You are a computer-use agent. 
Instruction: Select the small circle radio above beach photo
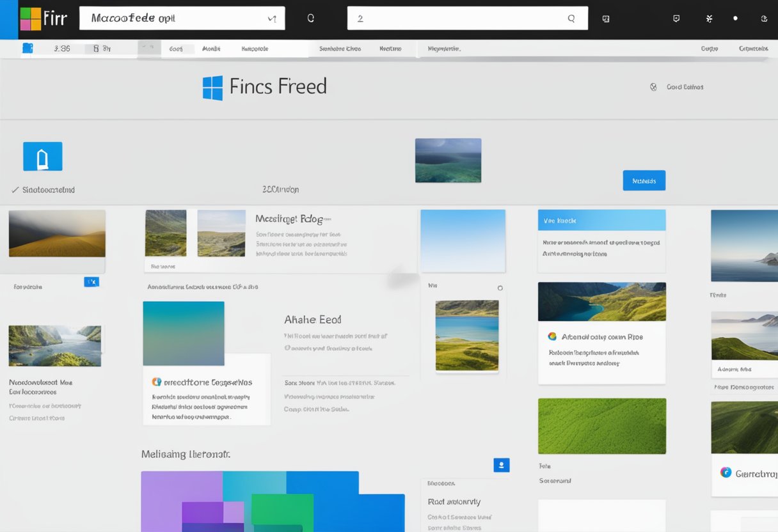(500, 288)
